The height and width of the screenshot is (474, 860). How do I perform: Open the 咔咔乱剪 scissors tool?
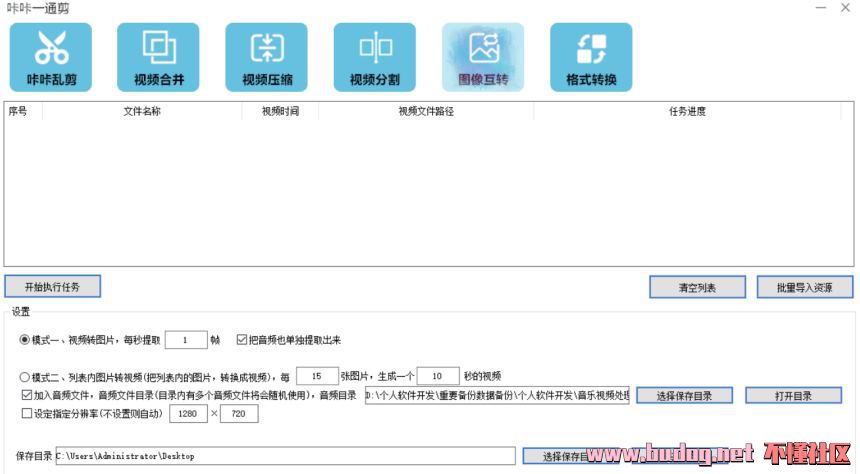coord(50,57)
